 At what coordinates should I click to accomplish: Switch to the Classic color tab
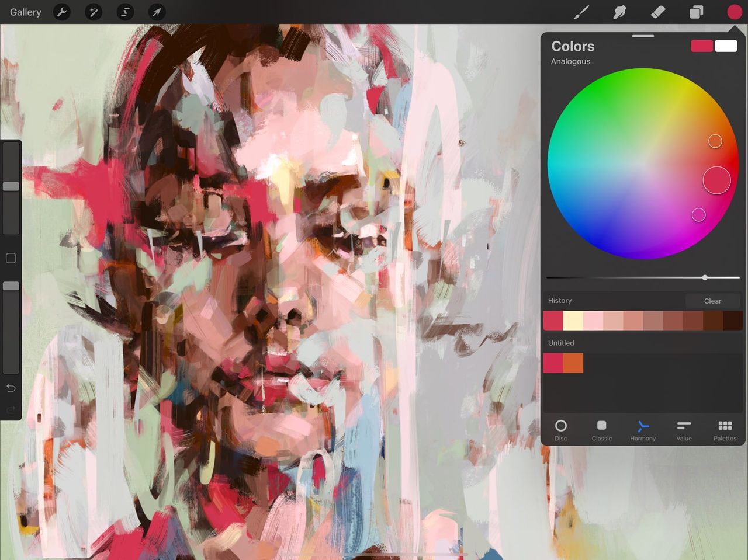pos(601,430)
